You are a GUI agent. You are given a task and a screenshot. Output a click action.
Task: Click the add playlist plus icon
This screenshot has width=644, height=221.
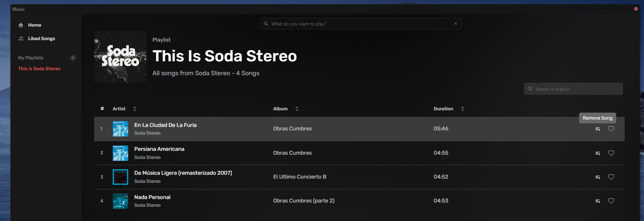73,58
